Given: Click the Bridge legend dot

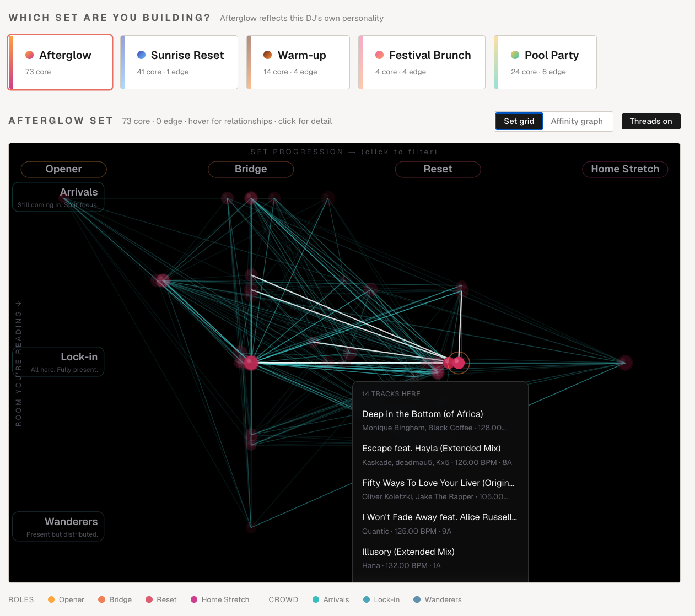Looking at the screenshot, I should (101, 599).
